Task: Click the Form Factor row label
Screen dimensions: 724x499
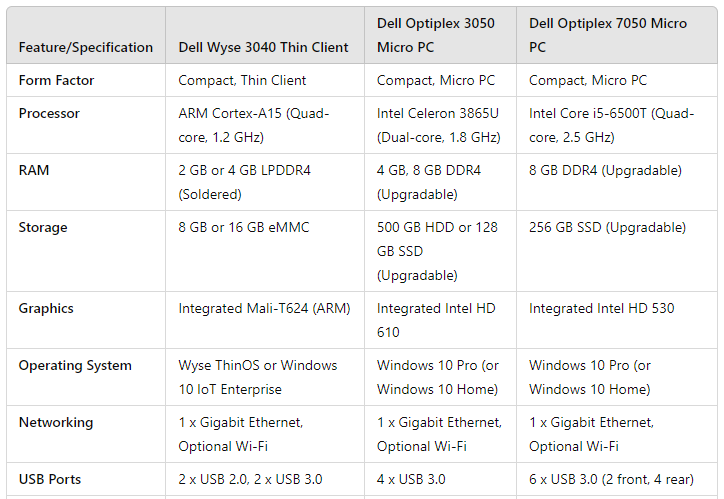Action: tap(56, 80)
